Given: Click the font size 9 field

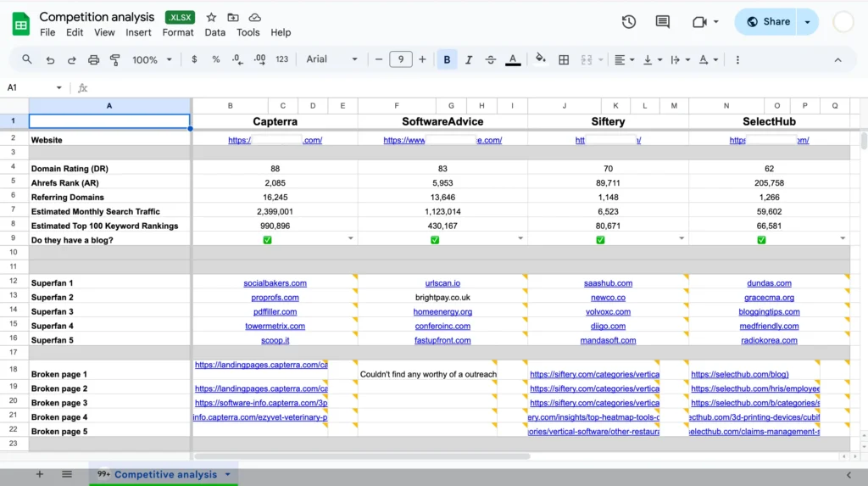Looking at the screenshot, I should 401,59.
